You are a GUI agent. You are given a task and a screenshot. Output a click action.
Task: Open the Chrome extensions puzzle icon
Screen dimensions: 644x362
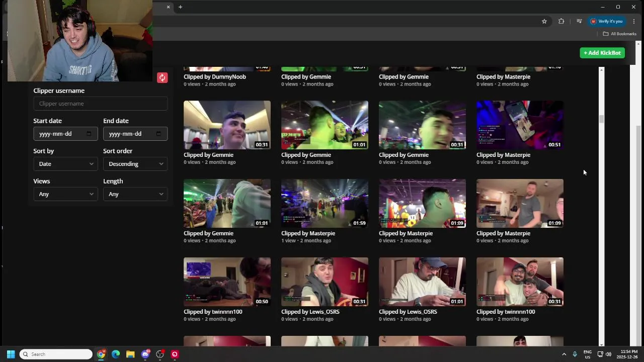pyautogui.click(x=561, y=21)
